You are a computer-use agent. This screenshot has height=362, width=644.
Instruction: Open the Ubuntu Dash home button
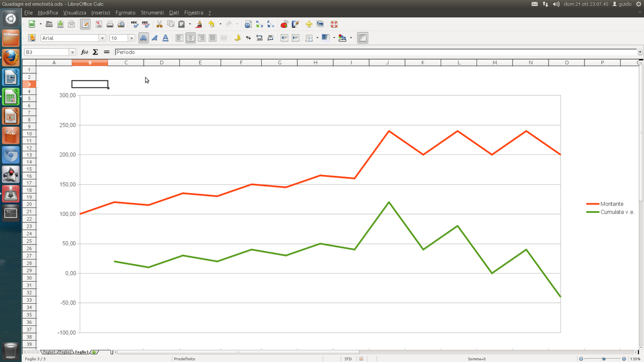tap(11, 19)
